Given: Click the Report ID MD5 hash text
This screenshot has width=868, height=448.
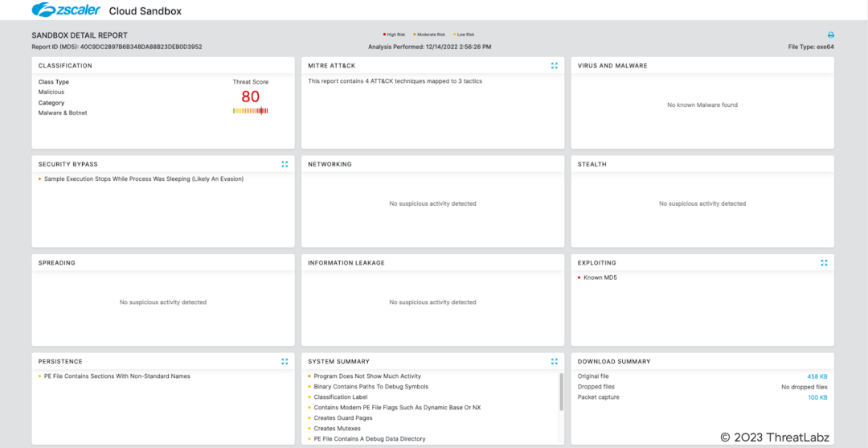Looking at the screenshot, I should point(117,47).
